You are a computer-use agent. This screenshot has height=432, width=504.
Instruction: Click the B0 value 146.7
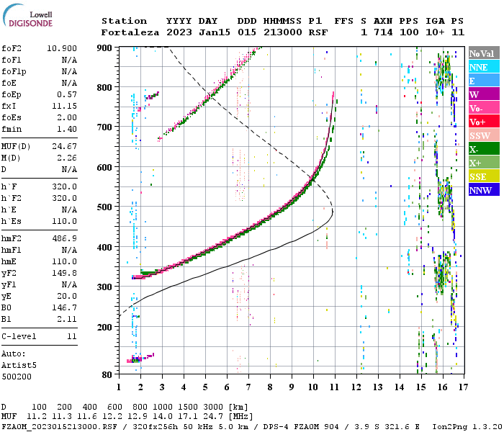coord(64,308)
